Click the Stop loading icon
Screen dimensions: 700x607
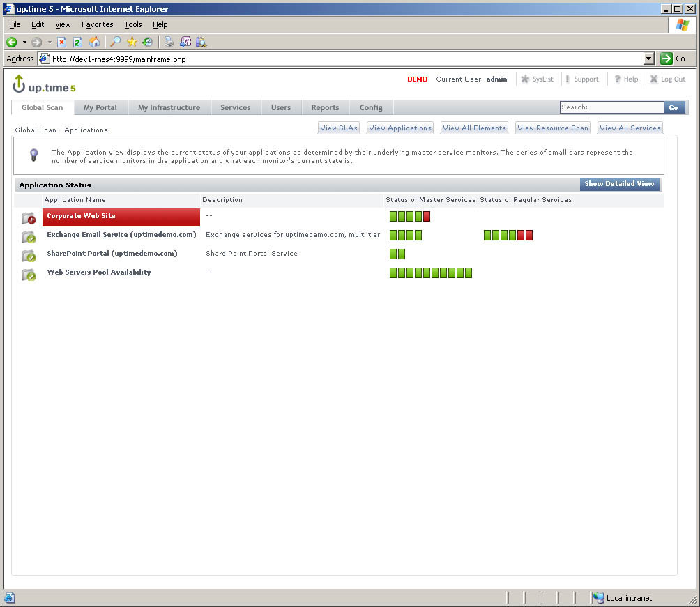pos(61,42)
